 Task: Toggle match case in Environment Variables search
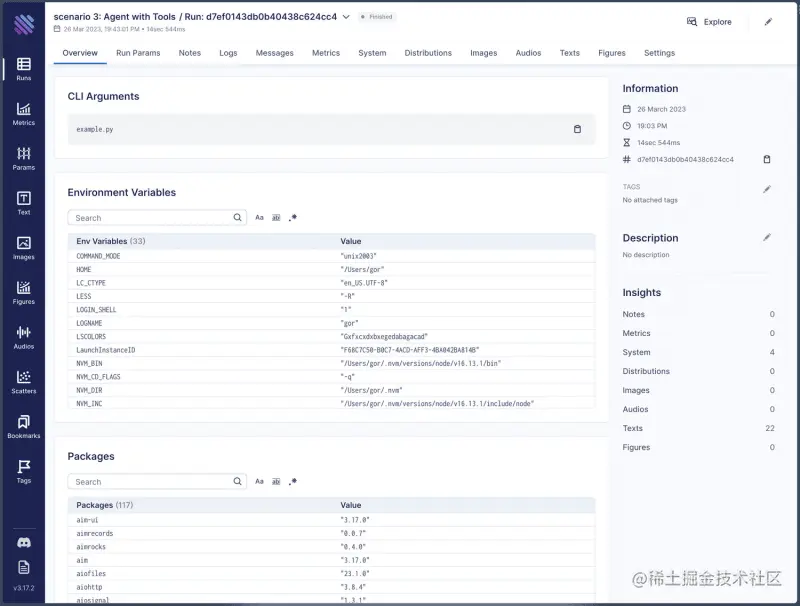pyautogui.click(x=259, y=217)
